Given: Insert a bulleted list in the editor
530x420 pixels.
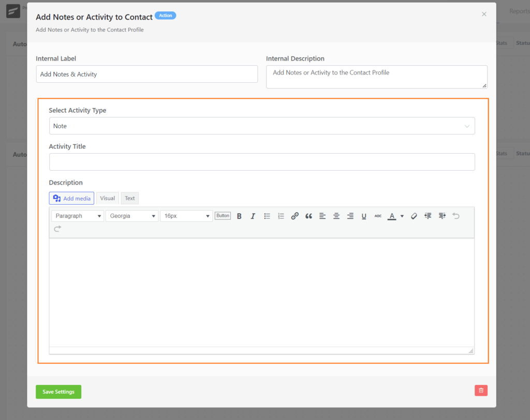Looking at the screenshot, I should pos(267,216).
